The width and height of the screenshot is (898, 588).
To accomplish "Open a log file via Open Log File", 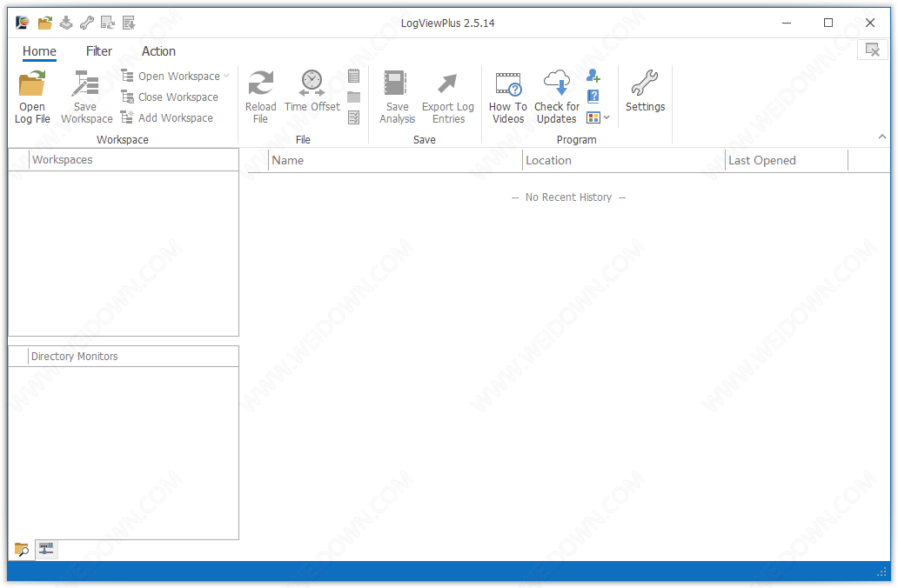I will point(32,97).
